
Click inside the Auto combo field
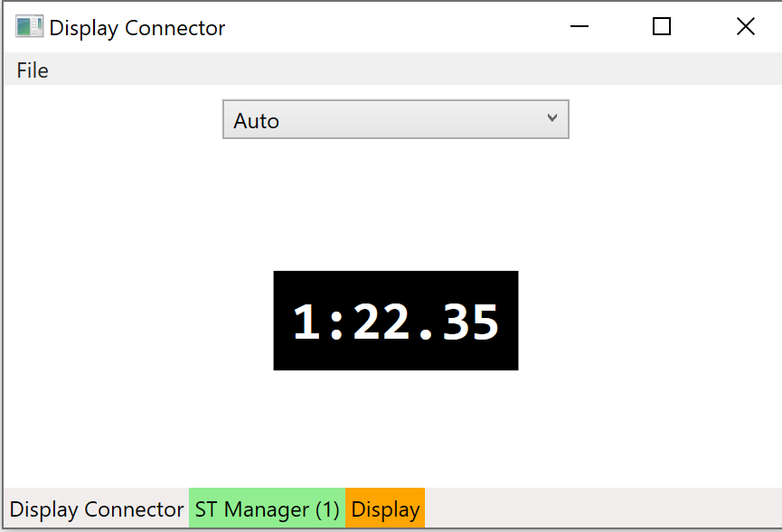click(362, 118)
